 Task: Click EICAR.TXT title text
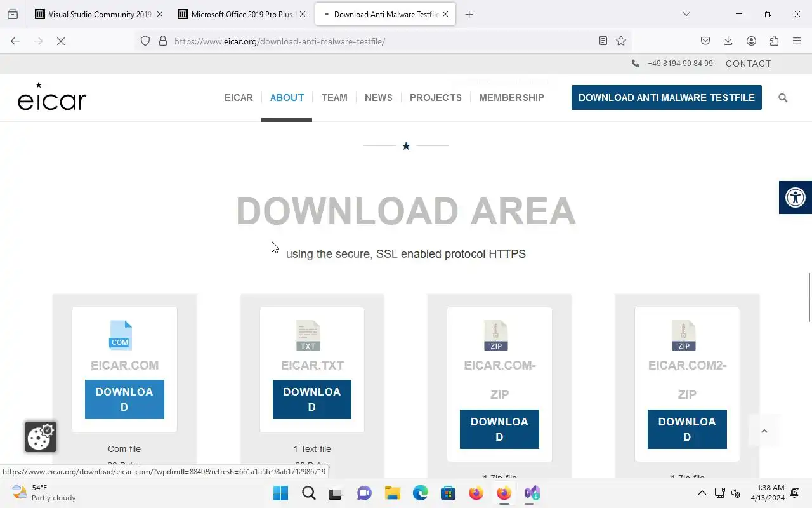coord(312,365)
